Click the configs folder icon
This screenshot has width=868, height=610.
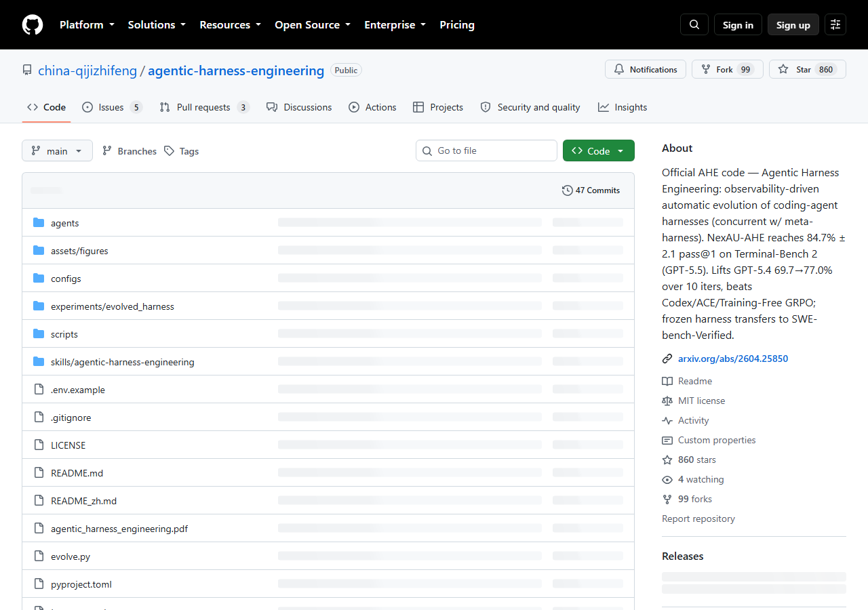tap(39, 279)
